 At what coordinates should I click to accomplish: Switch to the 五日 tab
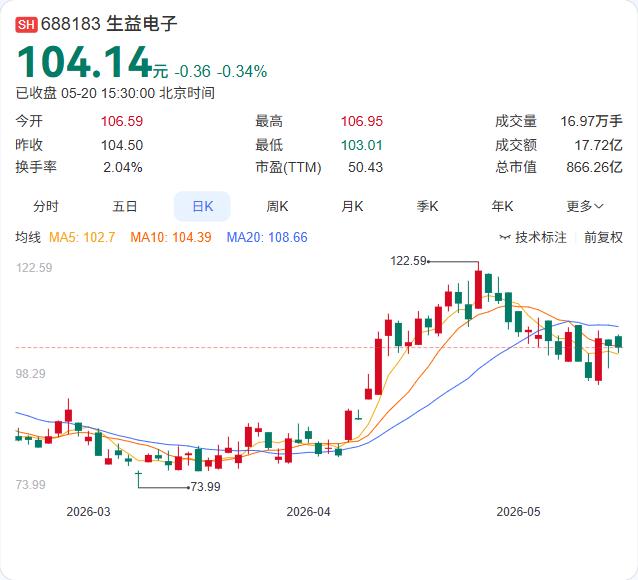(x=125, y=206)
